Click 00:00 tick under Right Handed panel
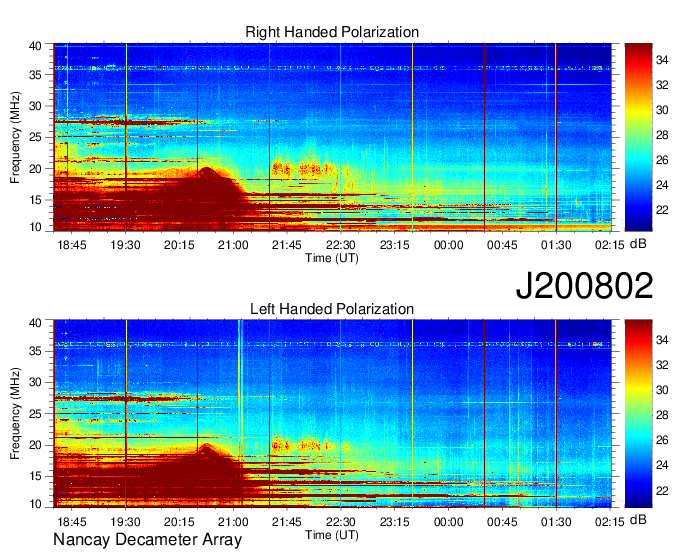680x552 pixels. (448, 245)
